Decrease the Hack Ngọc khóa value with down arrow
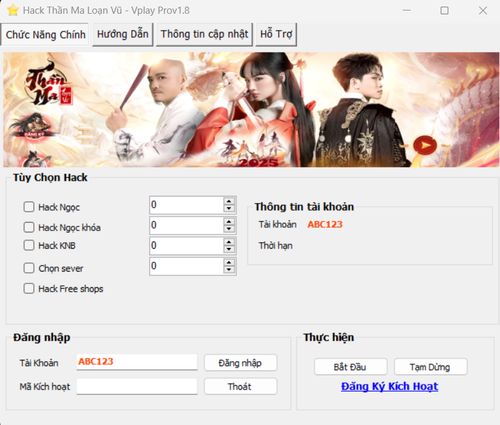Image resolution: width=500 pixels, height=425 pixels. 229,229
